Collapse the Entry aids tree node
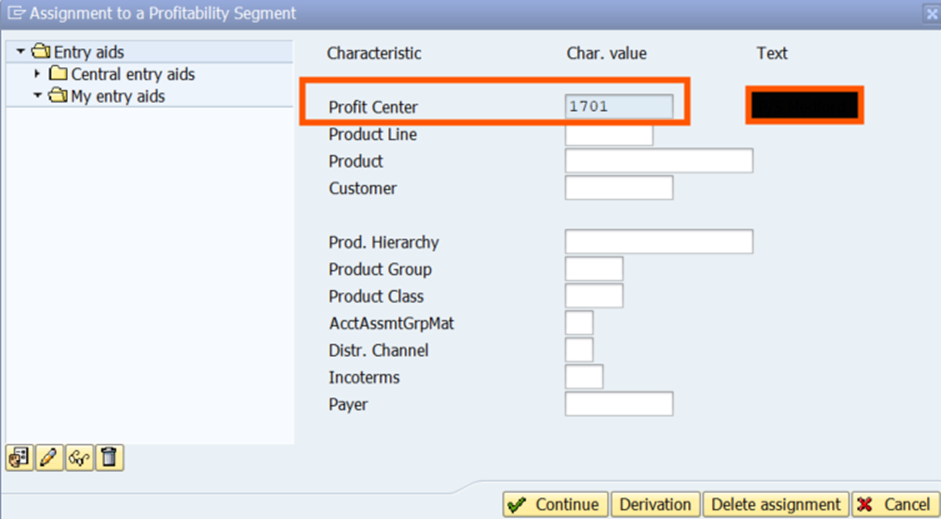941x519 pixels. pos(20,52)
